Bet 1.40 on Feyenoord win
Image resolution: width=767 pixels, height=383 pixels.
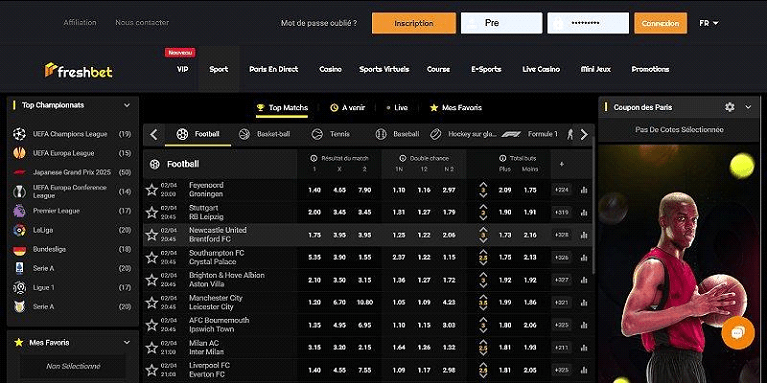(314, 190)
